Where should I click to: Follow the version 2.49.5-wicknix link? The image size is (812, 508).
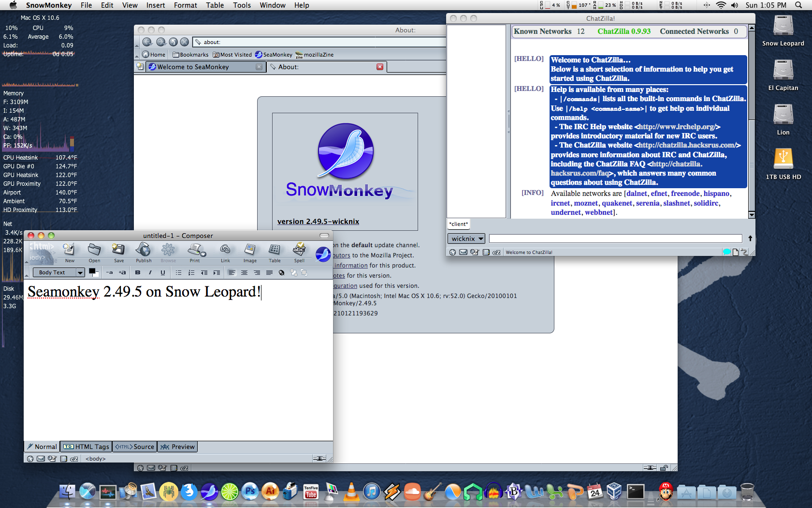click(318, 222)
